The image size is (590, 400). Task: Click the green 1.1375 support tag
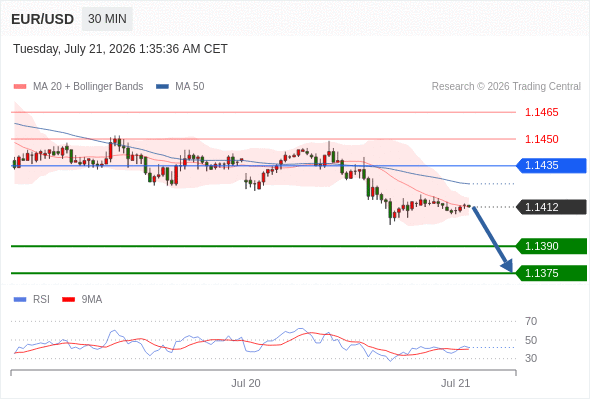(551, 273)
